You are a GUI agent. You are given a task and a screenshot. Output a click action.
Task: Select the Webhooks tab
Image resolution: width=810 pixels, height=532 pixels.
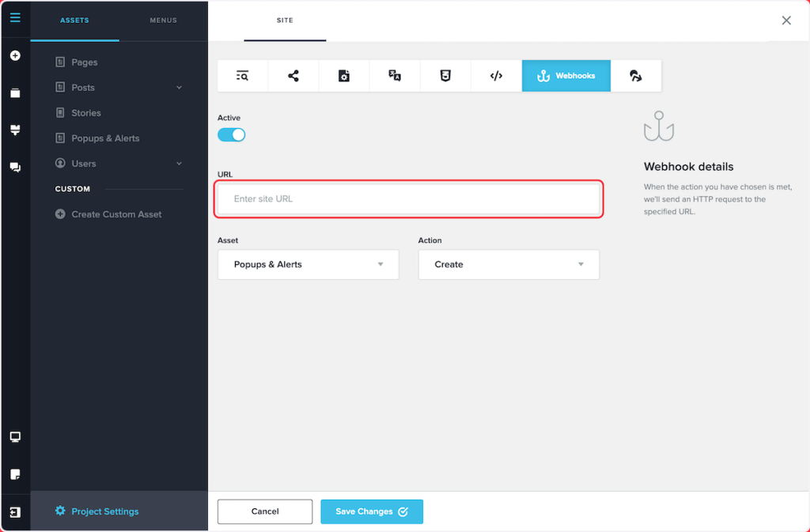(x=566, y=76)
